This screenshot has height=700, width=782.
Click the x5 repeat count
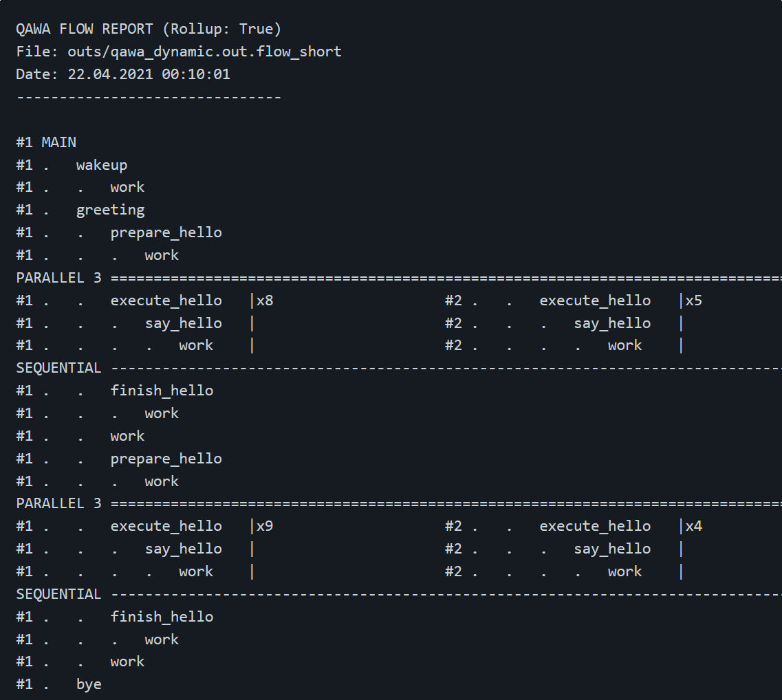[693, 300]
